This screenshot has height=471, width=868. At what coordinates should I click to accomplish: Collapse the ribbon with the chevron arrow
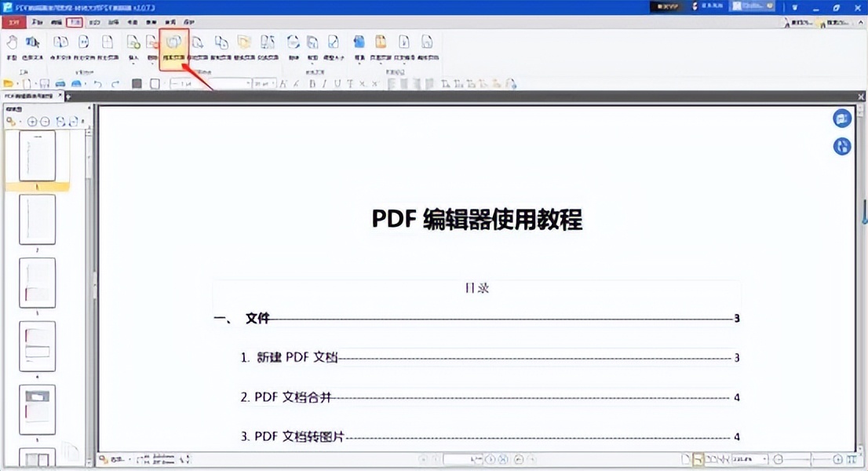(x=860, y=23)
